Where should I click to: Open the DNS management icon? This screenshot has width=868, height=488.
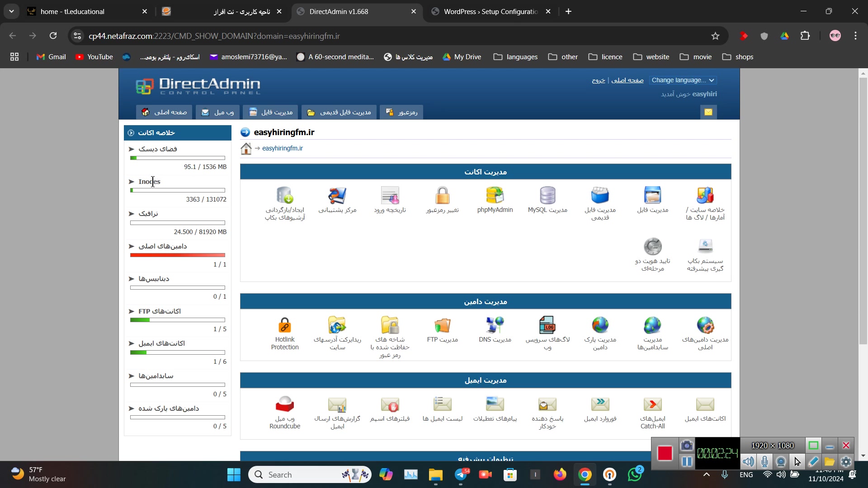coord(495,325)
